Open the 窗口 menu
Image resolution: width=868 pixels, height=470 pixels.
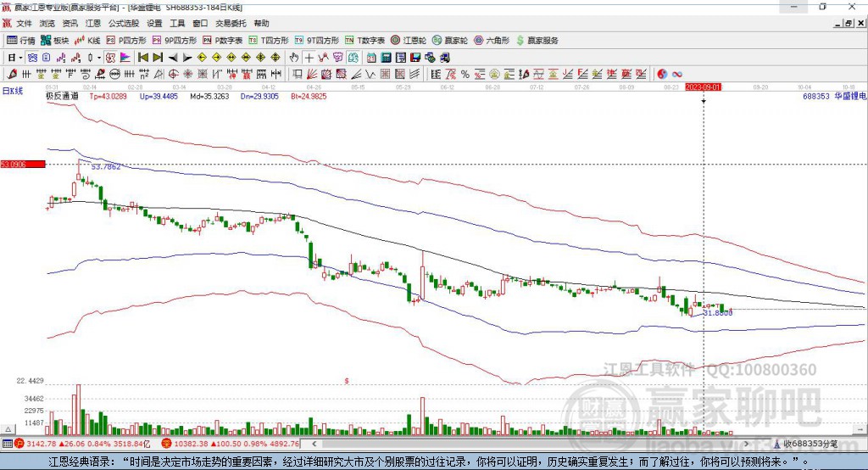coord(200,23)
